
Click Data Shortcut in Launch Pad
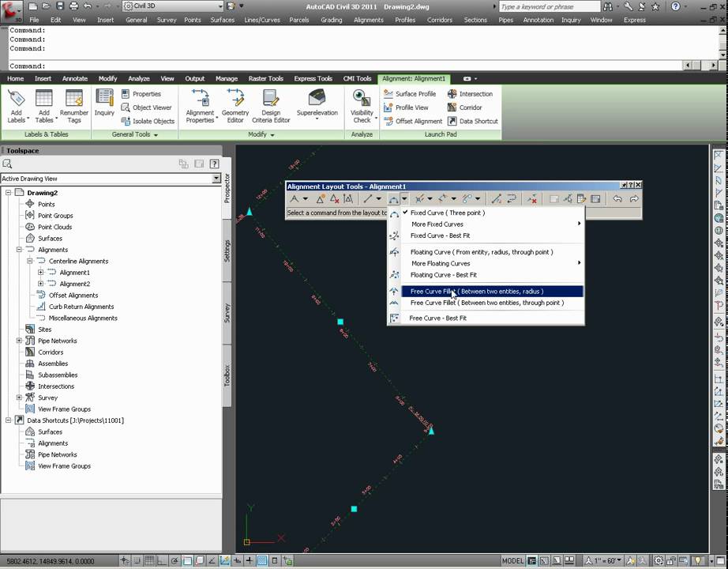(x=473, y=121)
